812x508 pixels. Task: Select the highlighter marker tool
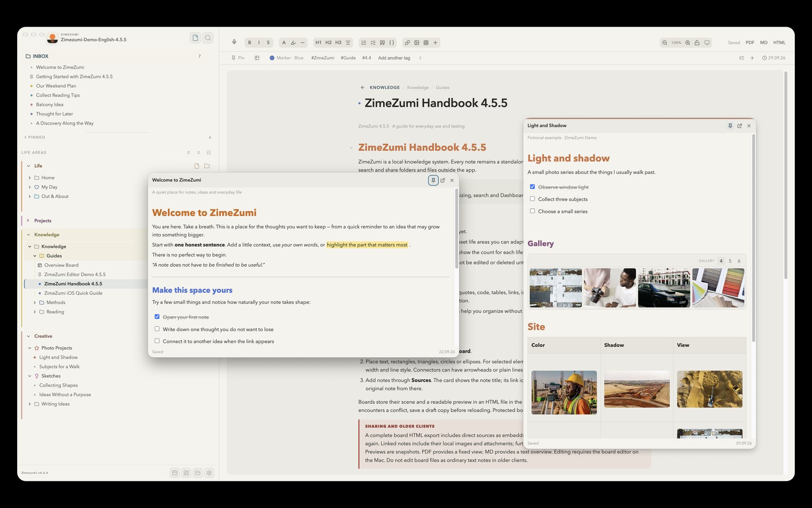click(293, 42)
